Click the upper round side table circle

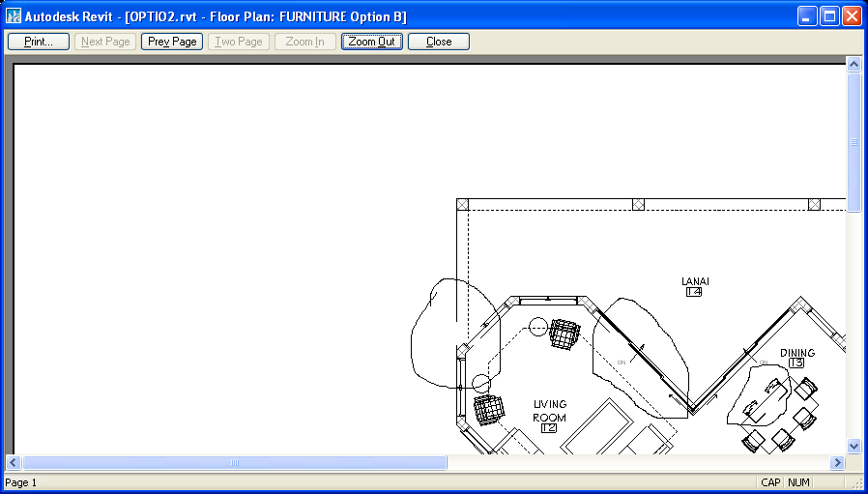(538, 327)
